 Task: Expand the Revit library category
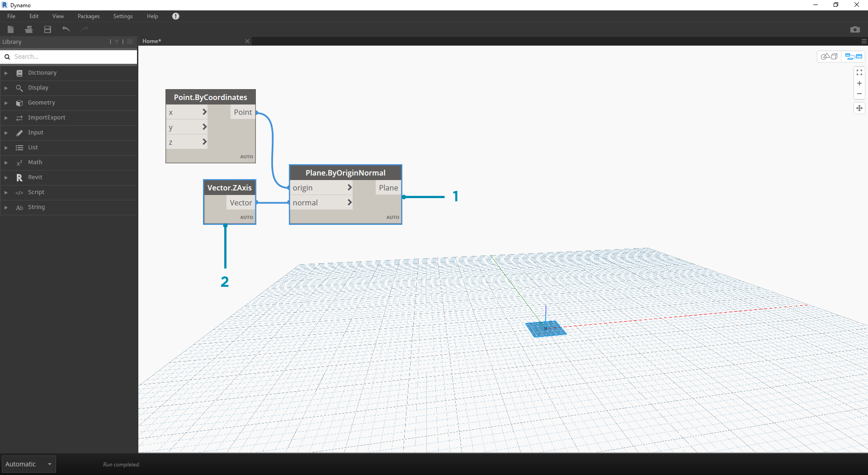(x=35, y=177)
